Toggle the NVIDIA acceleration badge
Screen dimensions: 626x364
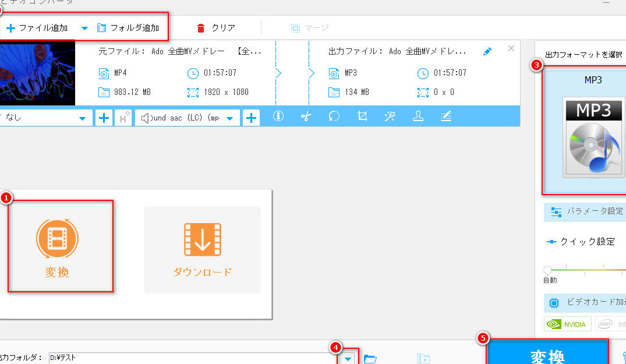coord(567,324)
